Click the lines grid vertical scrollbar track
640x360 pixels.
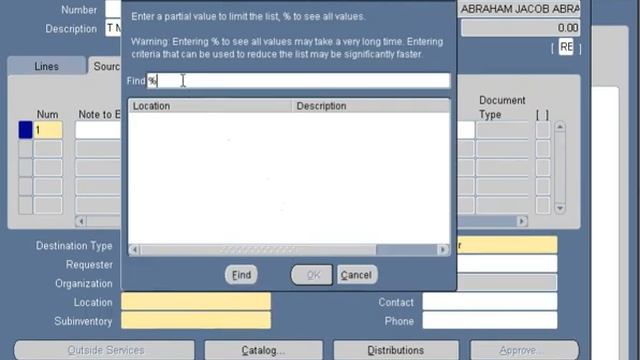(560, 167)
